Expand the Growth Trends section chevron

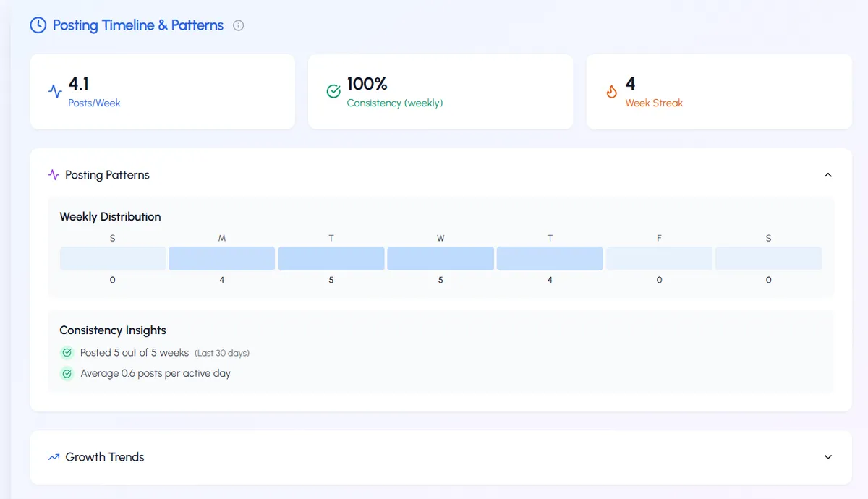[x=828, y=457]
